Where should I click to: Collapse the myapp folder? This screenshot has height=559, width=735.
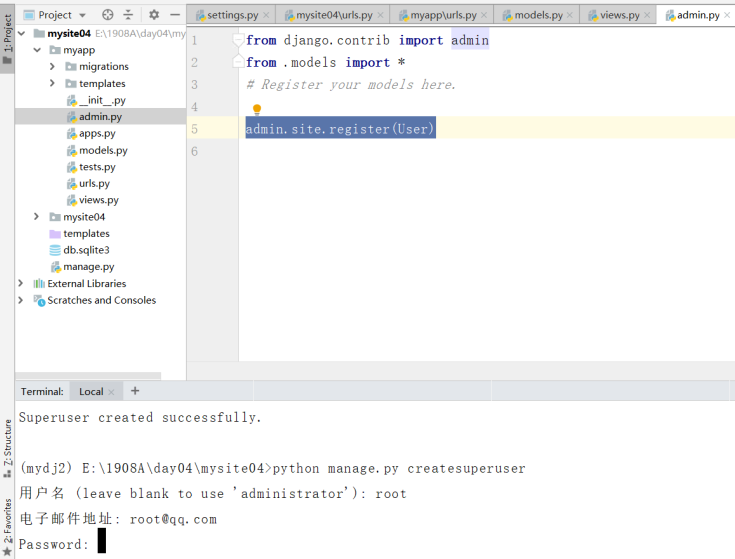coord(38,50)
